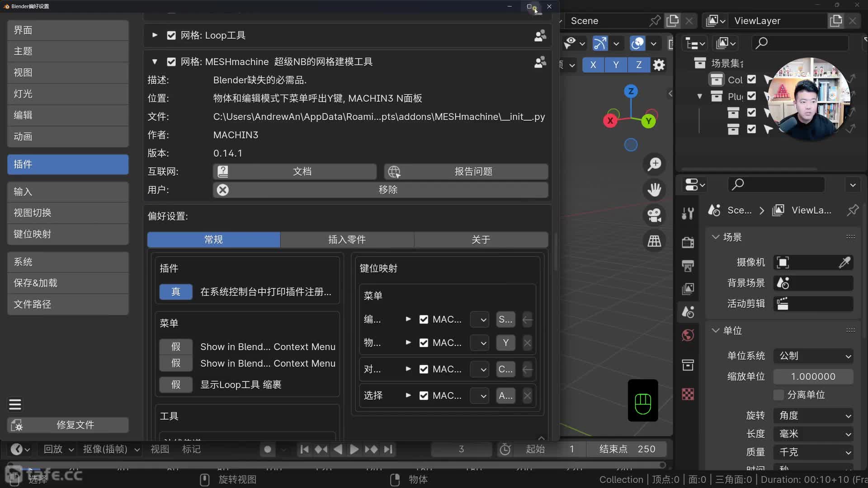Screen dimensions: 868x488
Task: Open the 键位映射 preferences section
Action: coord(68,234)
